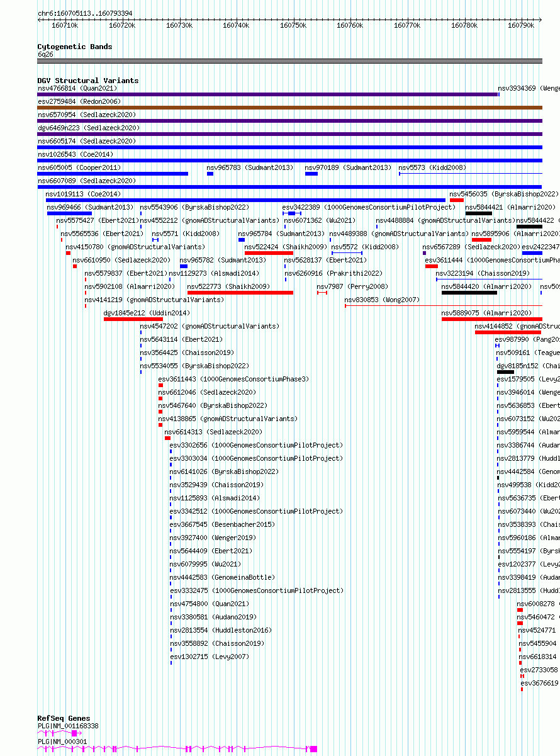Screen dimensions: 560x756
Task: Click the nsv1129273 (Alsmadi2014) label
Action: [x=214, y=273]
